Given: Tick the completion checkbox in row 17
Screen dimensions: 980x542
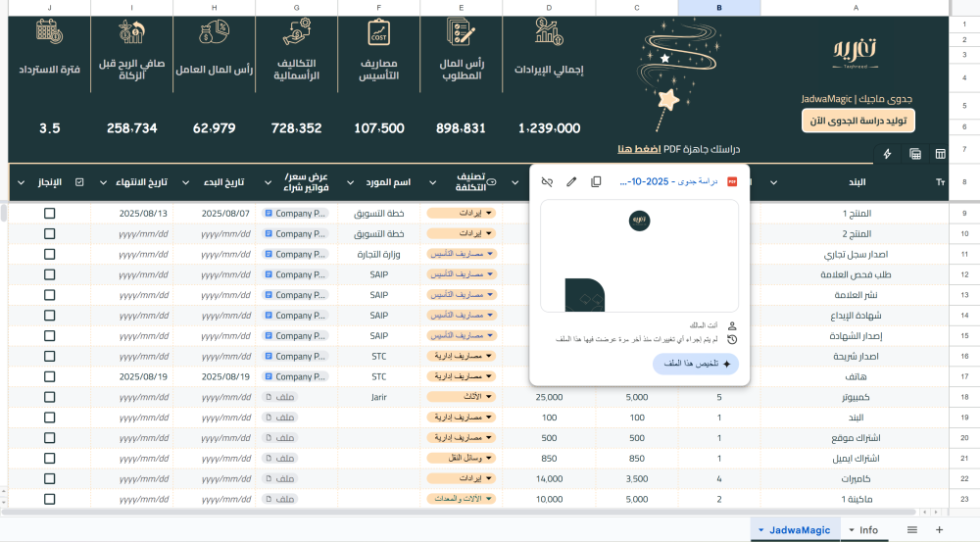Looking at the screenshot, I should (50, 375).
